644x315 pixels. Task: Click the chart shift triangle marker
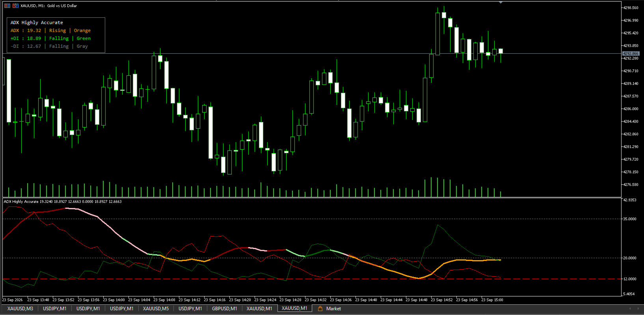coord(501,2)
